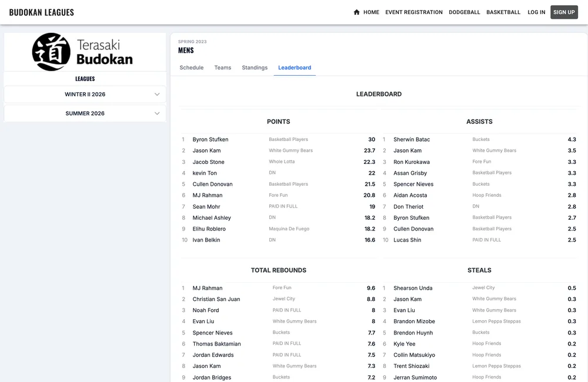Click MJ Rahman in Points list
588x382 pixels.
pos(208,195)
